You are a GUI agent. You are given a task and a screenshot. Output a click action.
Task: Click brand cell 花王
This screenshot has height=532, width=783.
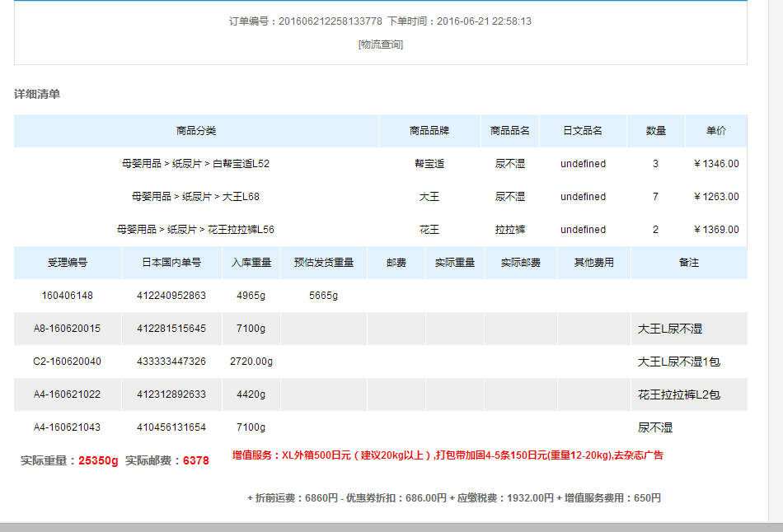[429, 230]
